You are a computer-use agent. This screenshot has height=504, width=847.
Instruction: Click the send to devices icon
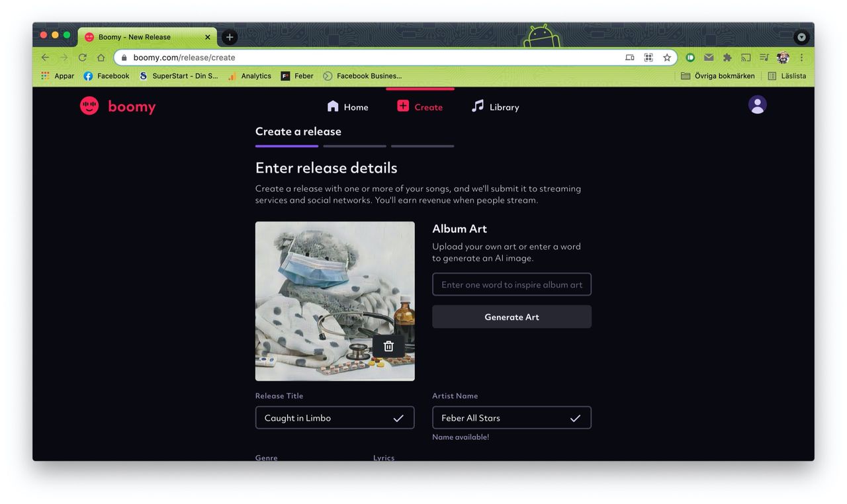[630, 58]
